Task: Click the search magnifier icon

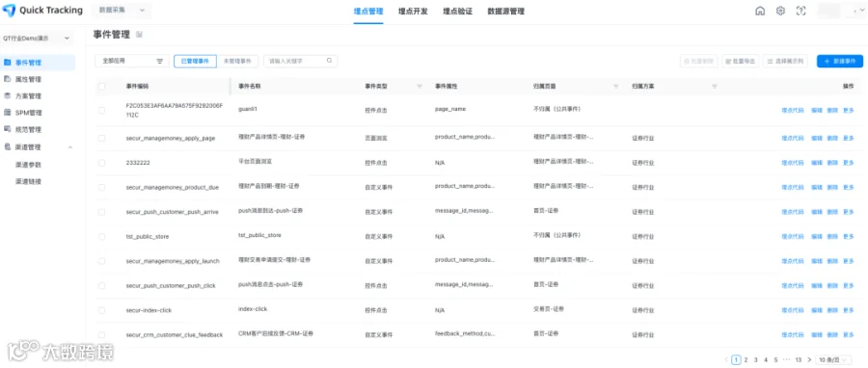Action: (x=330, y=61)
